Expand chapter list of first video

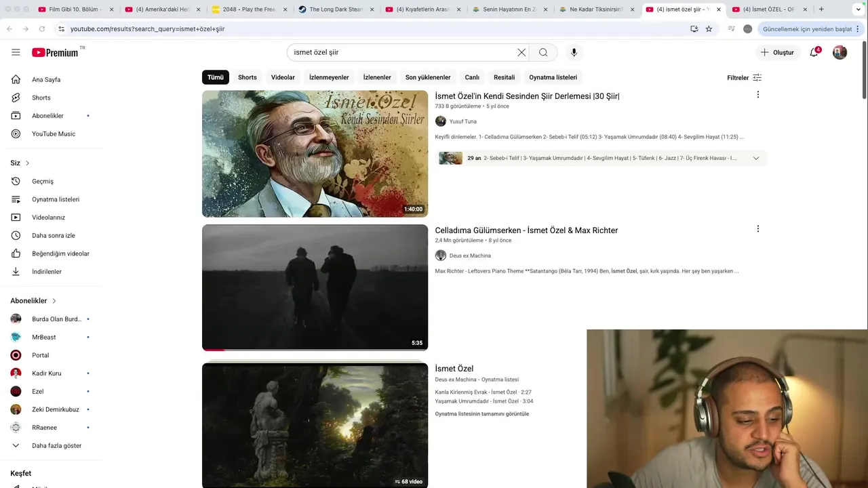pyautogui.click(x=756, y=159)
